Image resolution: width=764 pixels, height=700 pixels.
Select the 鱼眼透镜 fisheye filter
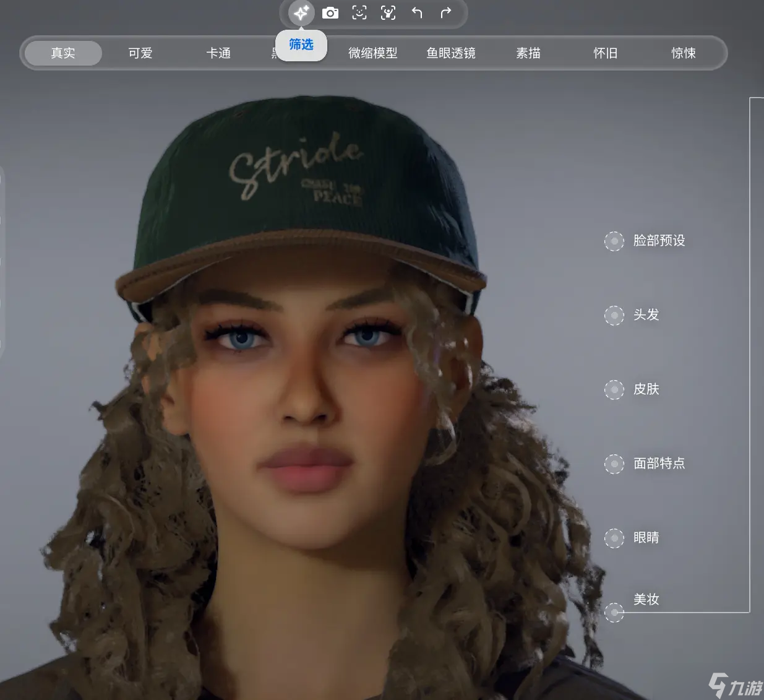coord(451,53)
